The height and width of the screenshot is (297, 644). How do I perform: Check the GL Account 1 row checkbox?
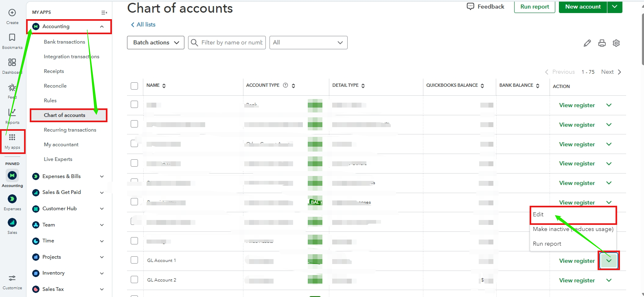(x=134, y=260)
